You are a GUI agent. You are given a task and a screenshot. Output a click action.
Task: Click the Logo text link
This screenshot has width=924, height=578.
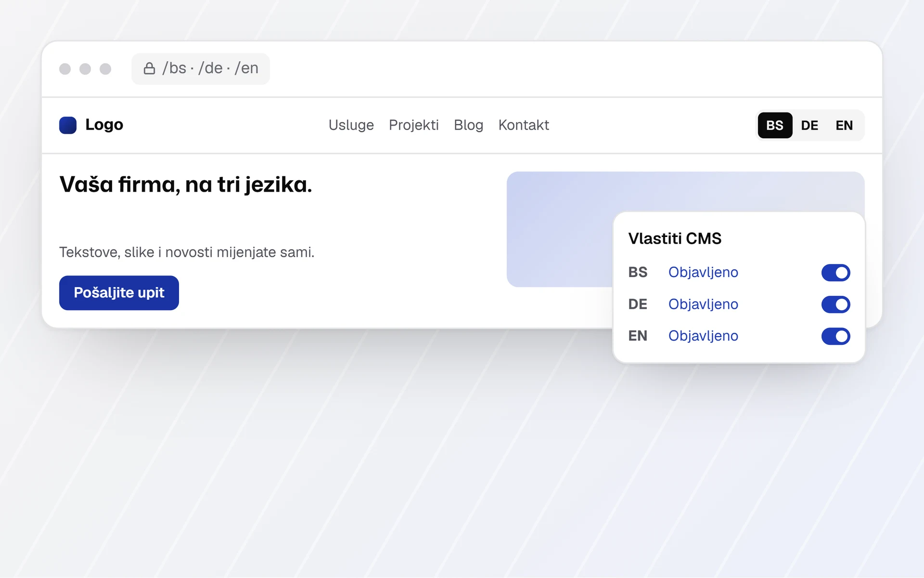(104, 125)
